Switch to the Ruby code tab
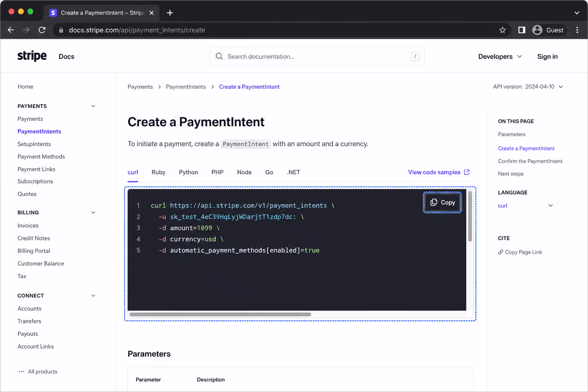 (158, 172)
